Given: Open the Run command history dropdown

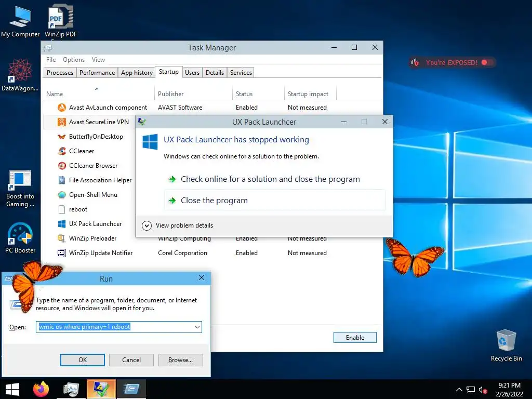Looking at the screenshot, I should click(x=197, y=327).
